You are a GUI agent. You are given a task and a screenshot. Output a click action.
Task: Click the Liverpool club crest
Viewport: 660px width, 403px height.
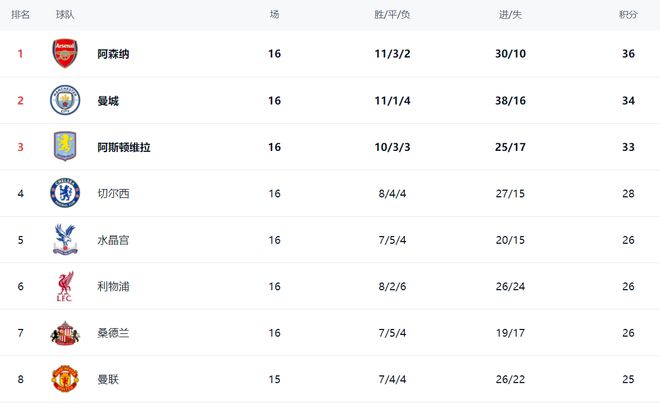pyautogui.click(x=65, y=287)
